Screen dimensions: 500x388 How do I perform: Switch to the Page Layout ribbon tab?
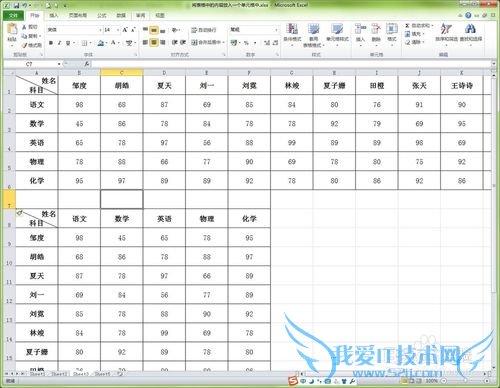tap(78, 15)
